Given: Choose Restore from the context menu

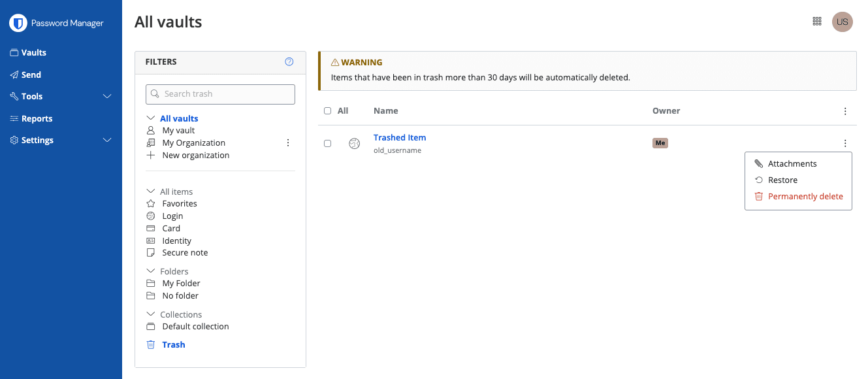Looking at the screenshot, I should tap(798, 180).
